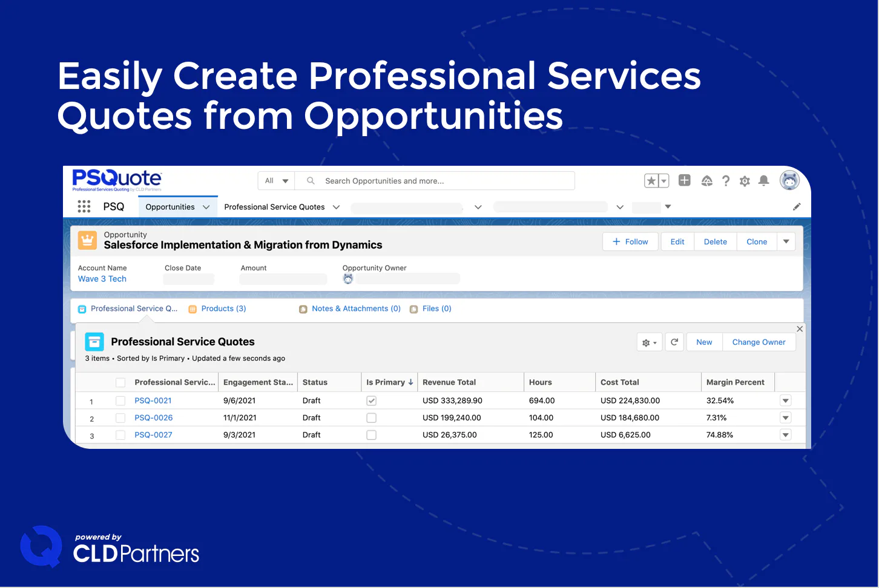This screenshot has width=879, height=588.
Task: Open the row actions dropdown for PSQ-0027
Action: (x=786, y=435)
